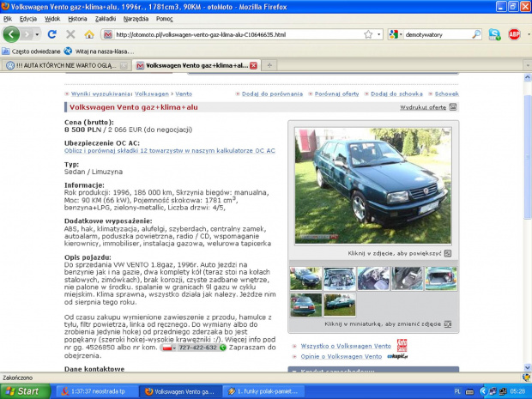Click the otoMoto site favicon in address bar
Viewport: 532px width, 399px height.
108,34
